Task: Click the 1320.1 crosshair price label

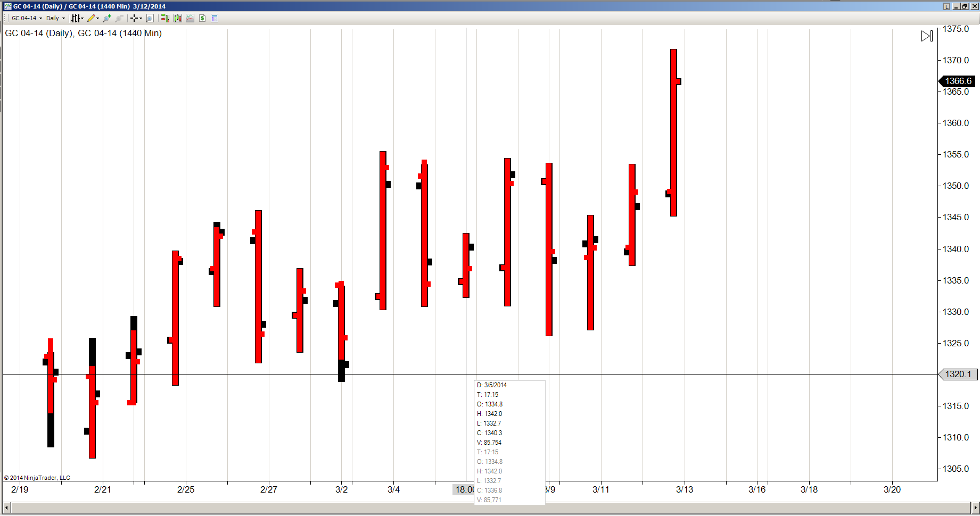Action: click(x=958, y=374)
